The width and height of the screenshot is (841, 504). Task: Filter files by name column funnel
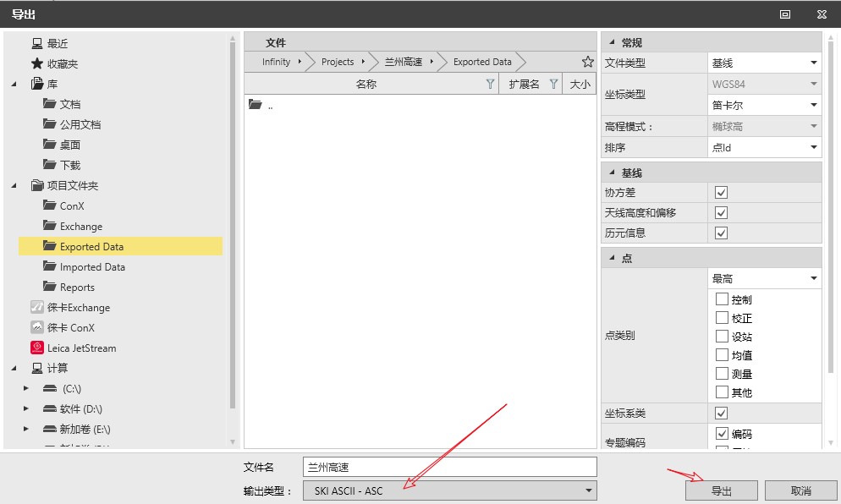[490, 84]
